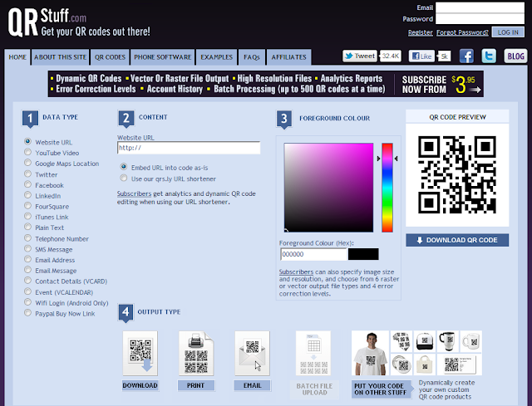Select Website URL data type
532x406 pixels.
pyautogui.click(x=27, y=141)
